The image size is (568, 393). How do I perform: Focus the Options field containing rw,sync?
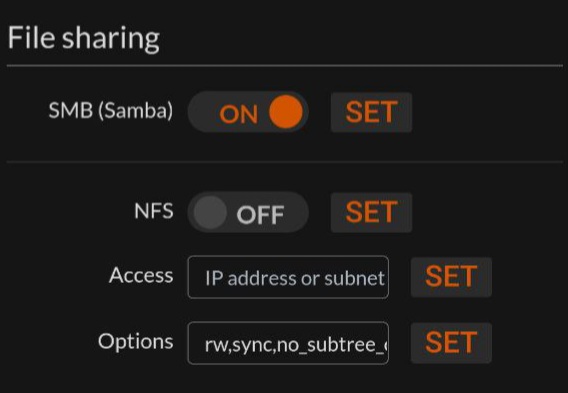[x=288, y=343]
